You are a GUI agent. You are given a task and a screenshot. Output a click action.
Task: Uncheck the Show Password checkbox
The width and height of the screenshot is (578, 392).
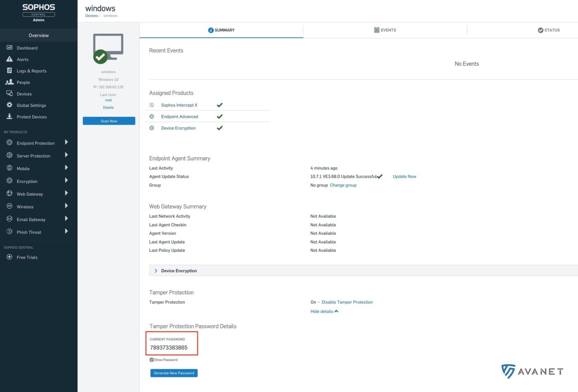point(152,360)
